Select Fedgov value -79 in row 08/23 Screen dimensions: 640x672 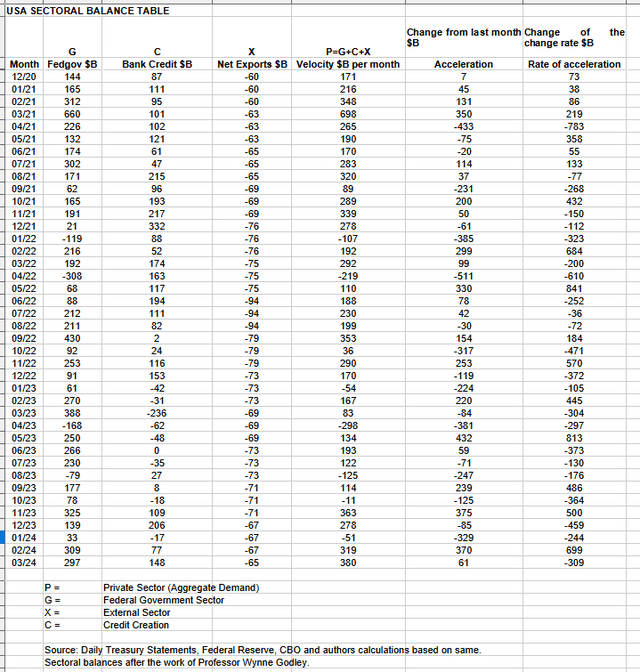click(x=72, y=475)
